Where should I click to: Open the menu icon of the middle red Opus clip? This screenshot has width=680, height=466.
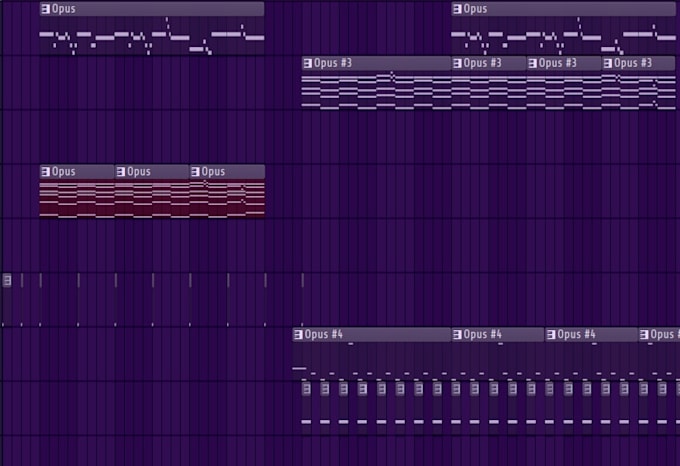[x=121, y=172]
